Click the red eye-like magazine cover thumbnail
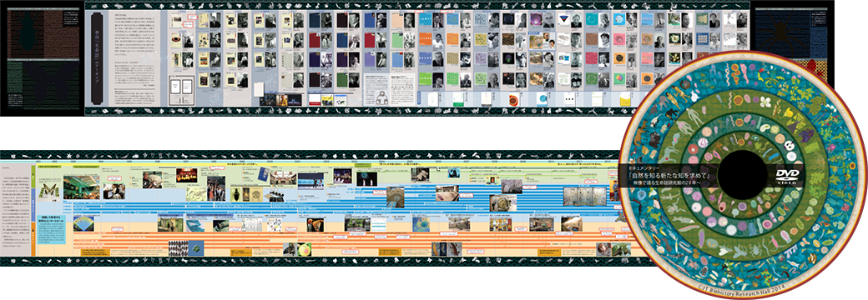This screenshot has height=300, width=868. 176,40
